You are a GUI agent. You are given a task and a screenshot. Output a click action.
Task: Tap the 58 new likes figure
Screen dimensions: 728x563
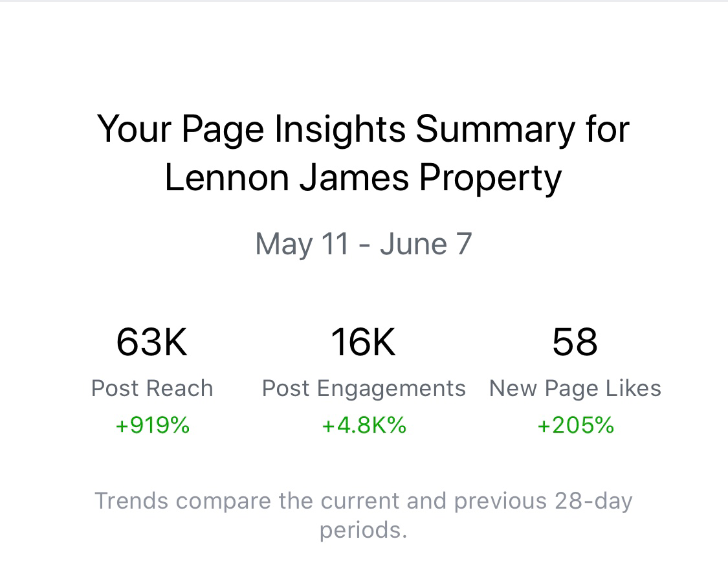(575, 342)
